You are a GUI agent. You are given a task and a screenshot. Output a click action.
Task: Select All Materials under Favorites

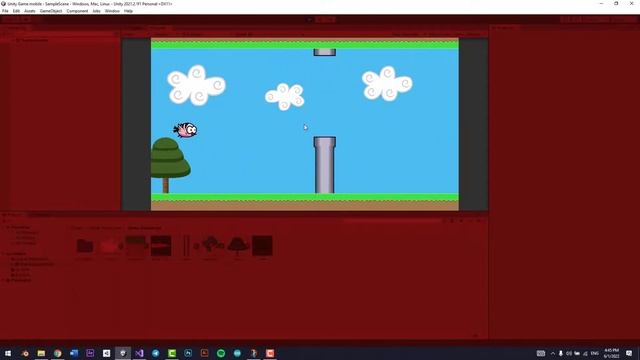click(x=27, y=232)
